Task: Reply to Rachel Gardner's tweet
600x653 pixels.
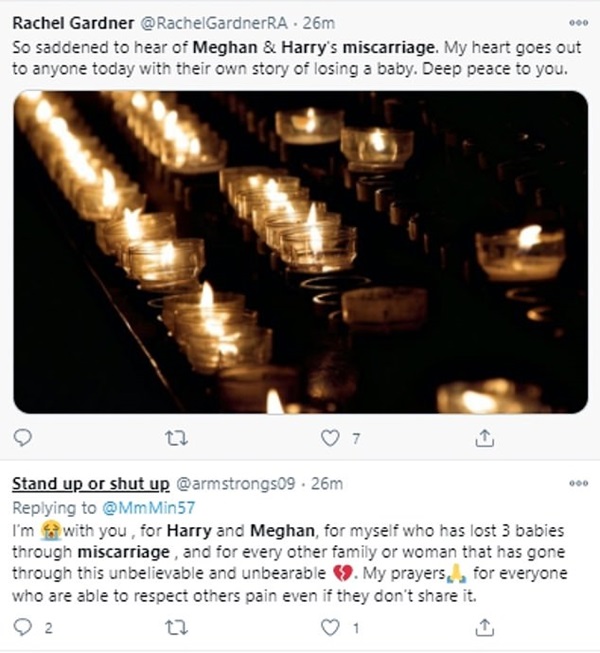Action: pyautogui.click(x=23, y=437)
